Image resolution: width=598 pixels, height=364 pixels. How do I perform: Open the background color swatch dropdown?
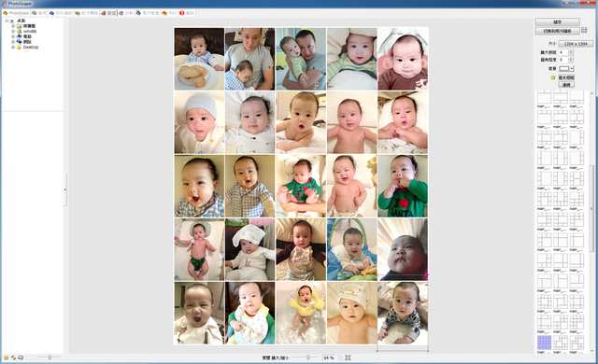(x=566, y=68)
